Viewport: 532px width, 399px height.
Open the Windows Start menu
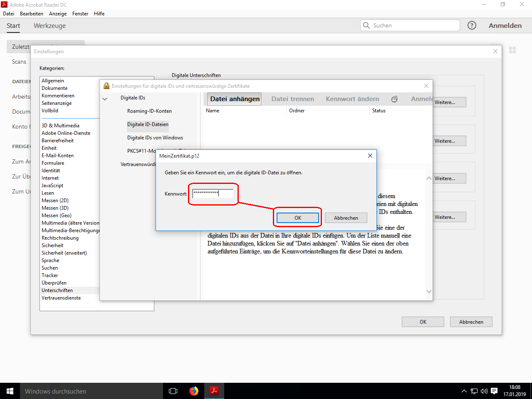10,391
